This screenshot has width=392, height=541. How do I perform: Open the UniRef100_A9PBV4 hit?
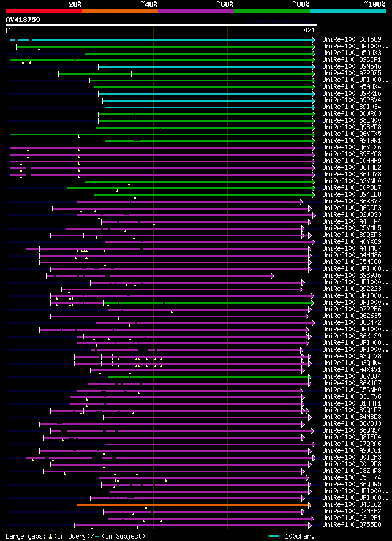(352, 100)
